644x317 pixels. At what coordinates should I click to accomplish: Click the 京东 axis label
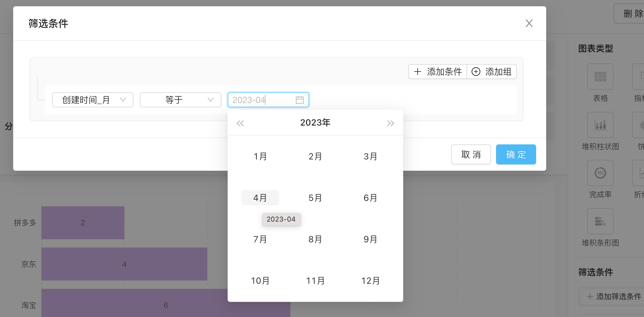point(29,264)
